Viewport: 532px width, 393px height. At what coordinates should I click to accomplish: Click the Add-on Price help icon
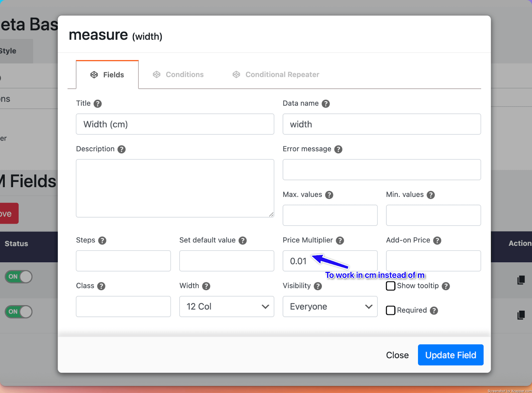coord(437,240)
